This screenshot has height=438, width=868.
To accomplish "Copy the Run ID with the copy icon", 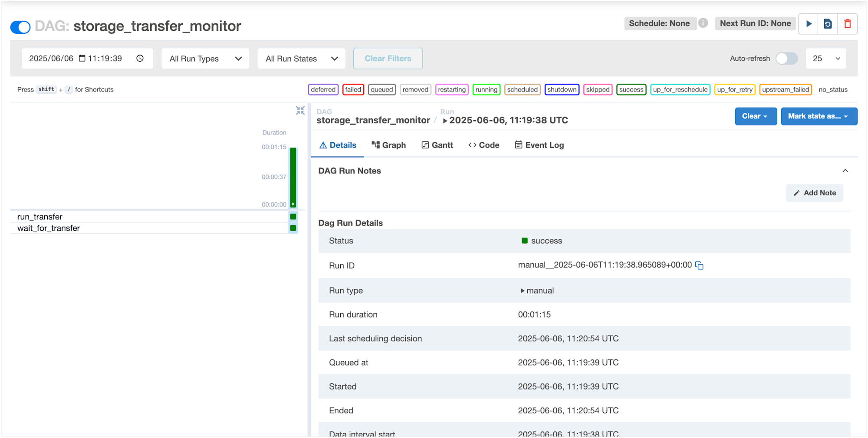I will click(699, 265).
